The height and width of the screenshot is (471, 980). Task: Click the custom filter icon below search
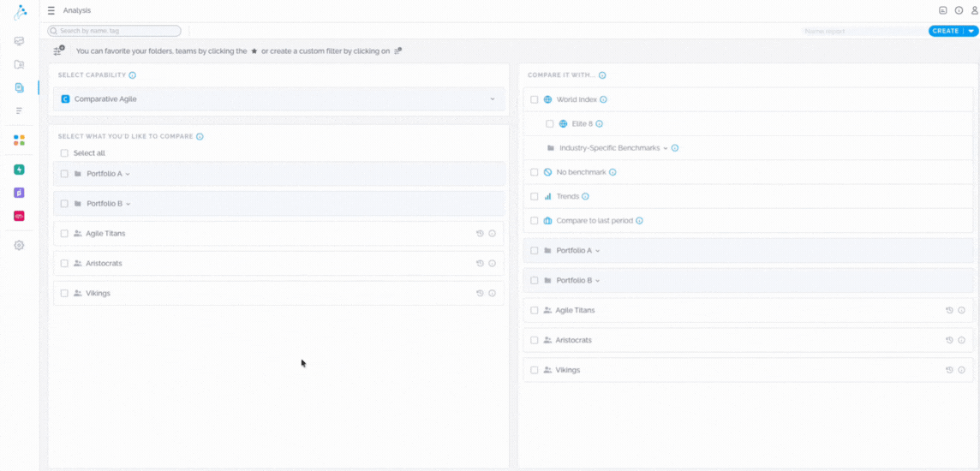tap(58, 51)
